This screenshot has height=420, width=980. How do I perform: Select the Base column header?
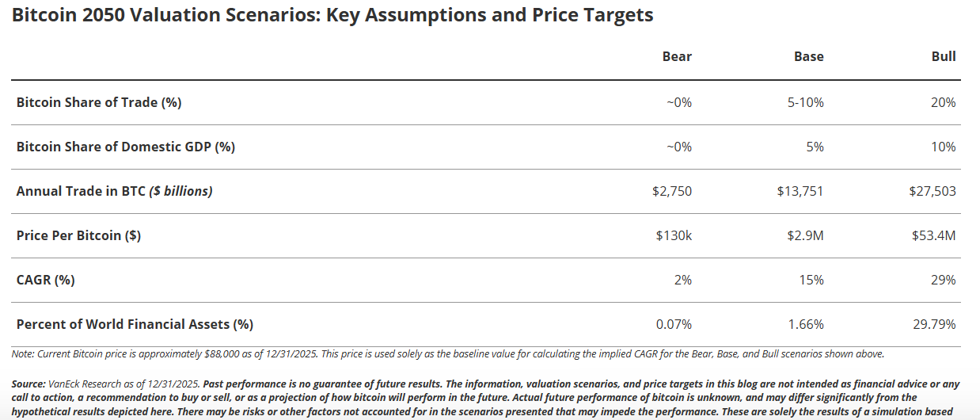pos(808,56)
